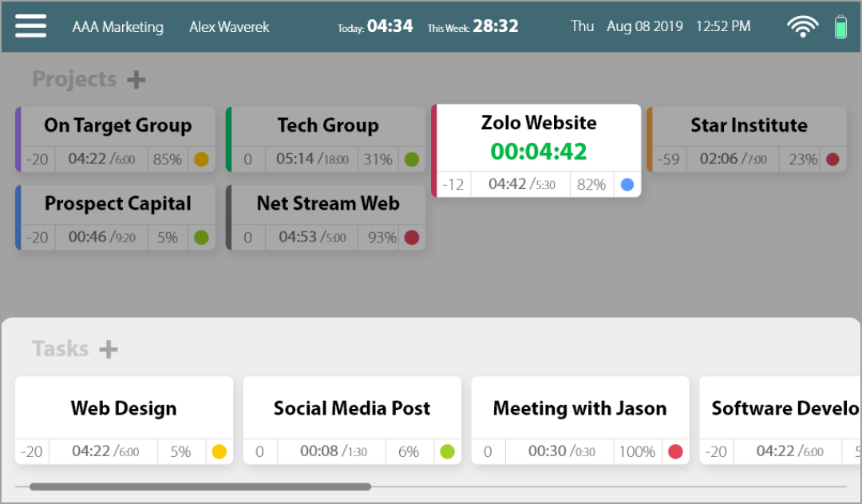
Task: Click green status dot on Tech Group
Action: tap(412, 159)
